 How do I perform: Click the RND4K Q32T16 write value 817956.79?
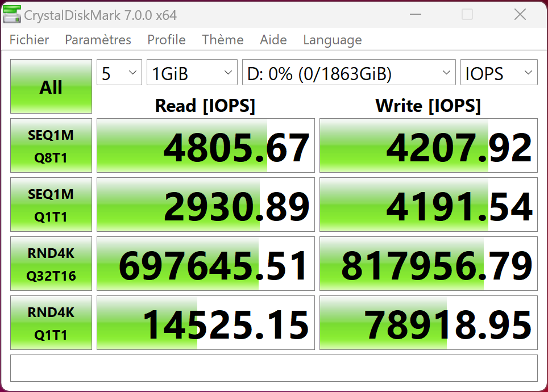pyautogui.click(x=429, y=264)
